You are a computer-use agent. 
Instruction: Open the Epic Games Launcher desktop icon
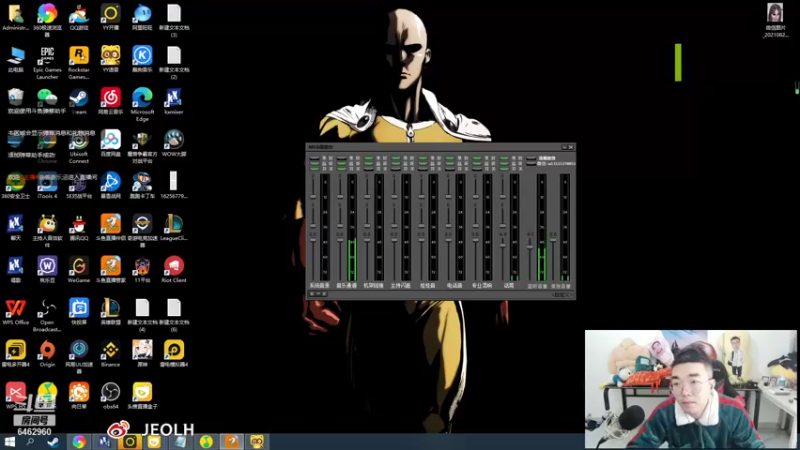click(x=47, y=63)
